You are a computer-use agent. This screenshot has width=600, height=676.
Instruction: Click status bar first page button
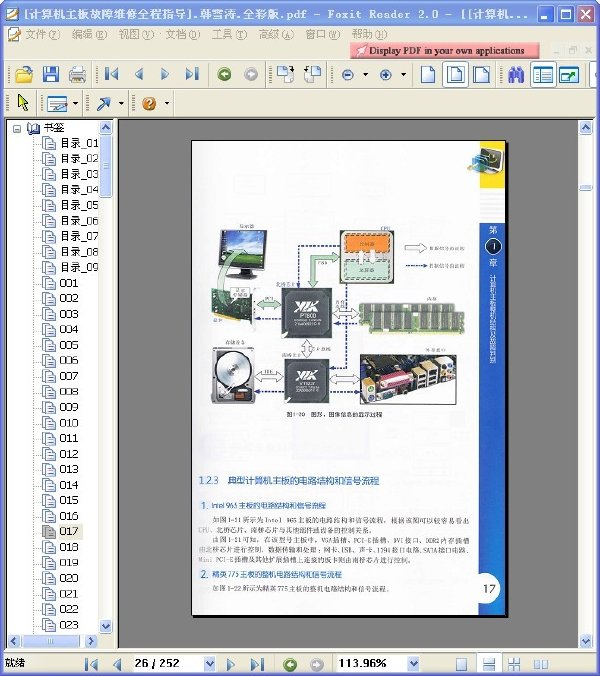click(x=91, y=664)
